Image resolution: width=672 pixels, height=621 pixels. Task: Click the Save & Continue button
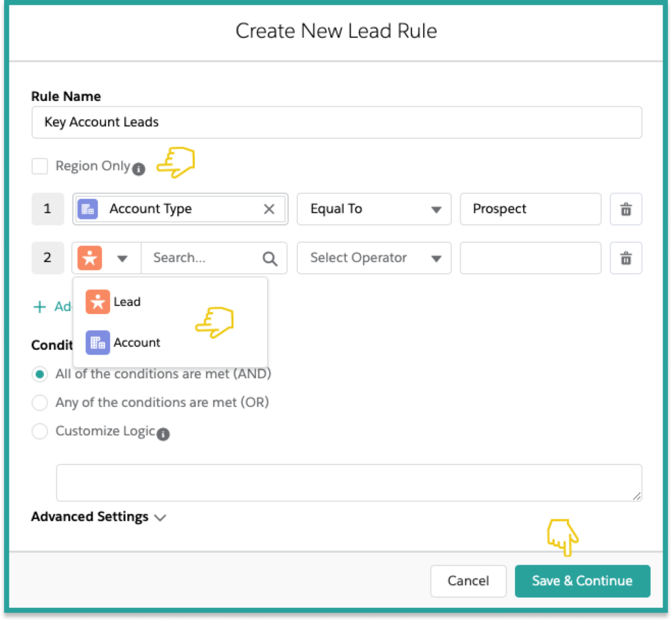coord(583,581)
